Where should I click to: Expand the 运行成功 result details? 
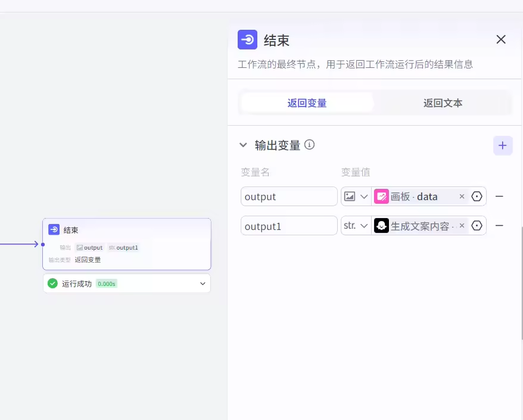[x=203, y=284]
